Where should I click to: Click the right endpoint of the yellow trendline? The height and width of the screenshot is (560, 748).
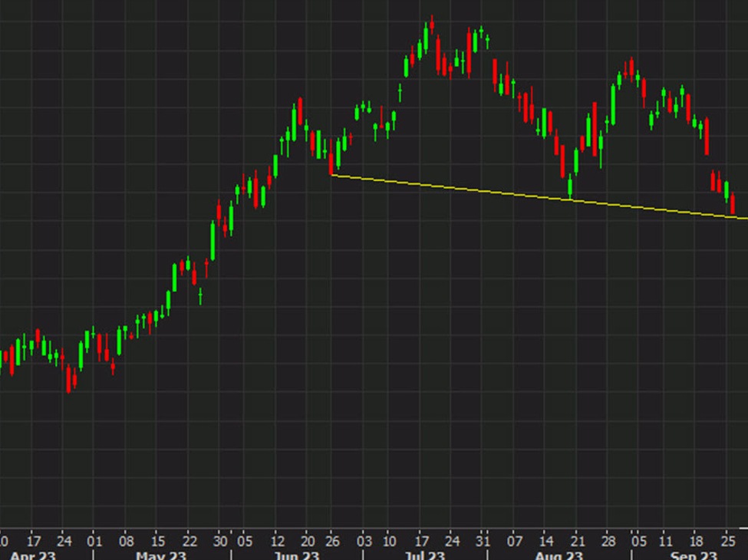(x=746, y=219)
